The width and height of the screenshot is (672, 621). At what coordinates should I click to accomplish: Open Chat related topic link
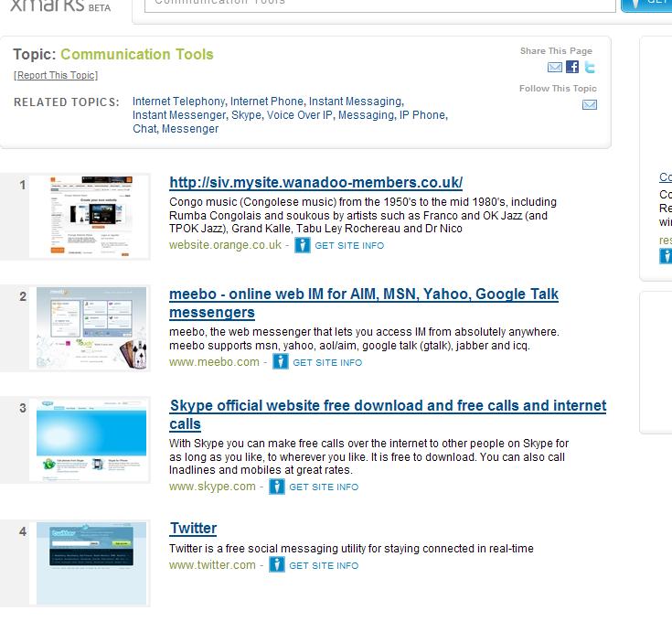click(x=144, y=129)
